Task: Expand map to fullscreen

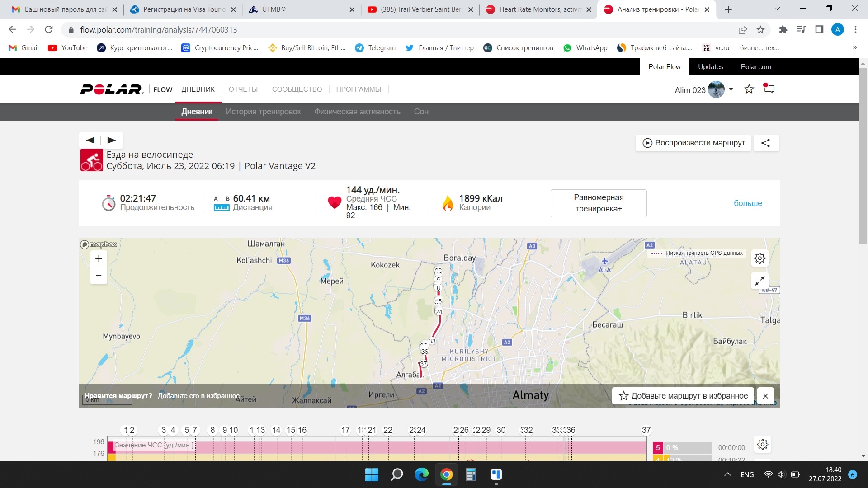Action: 760,281
